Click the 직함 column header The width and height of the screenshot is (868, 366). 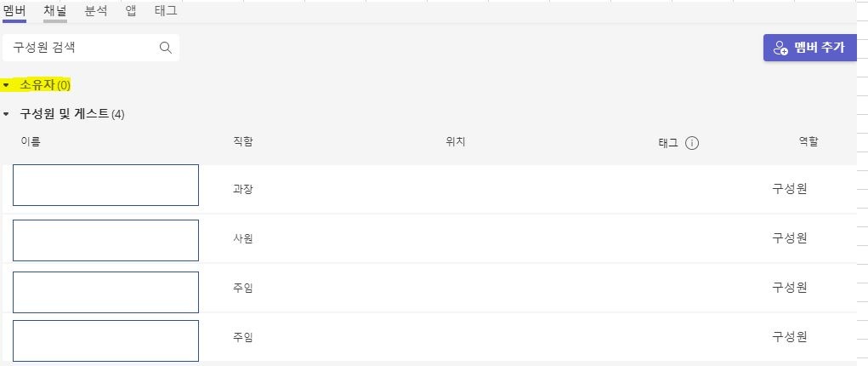(x=243, y=141)
